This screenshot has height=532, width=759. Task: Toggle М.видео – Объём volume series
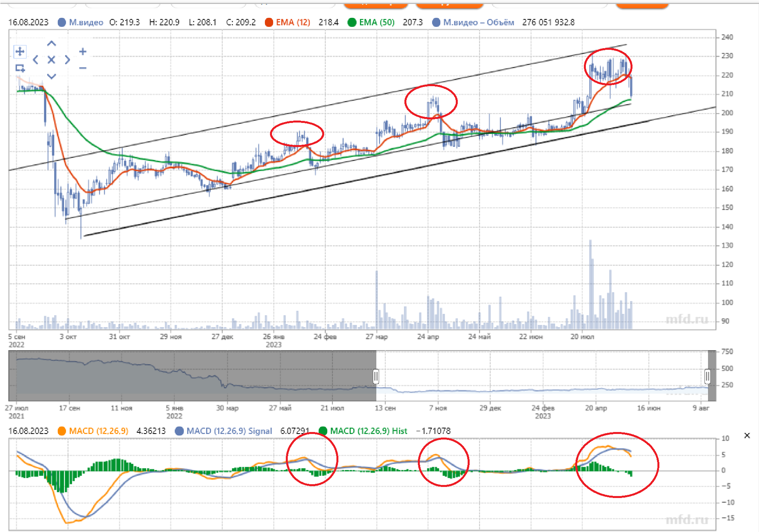click(x=478, y=22)
